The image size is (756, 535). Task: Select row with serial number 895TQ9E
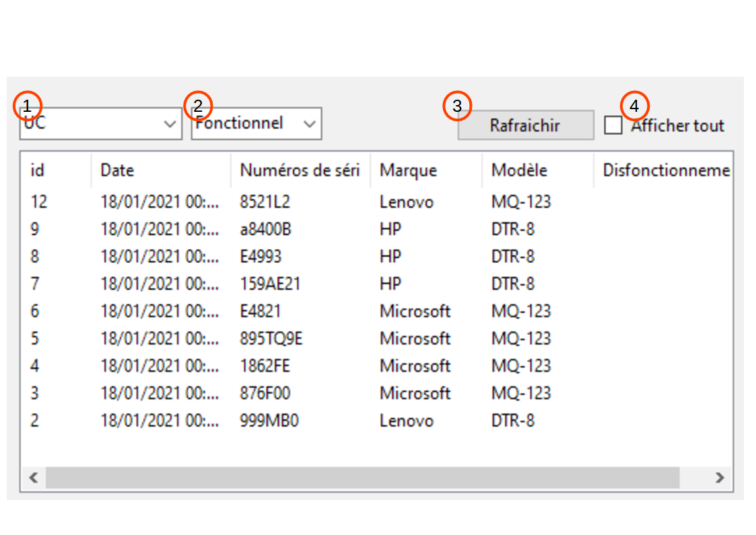[x=271, y=338]
